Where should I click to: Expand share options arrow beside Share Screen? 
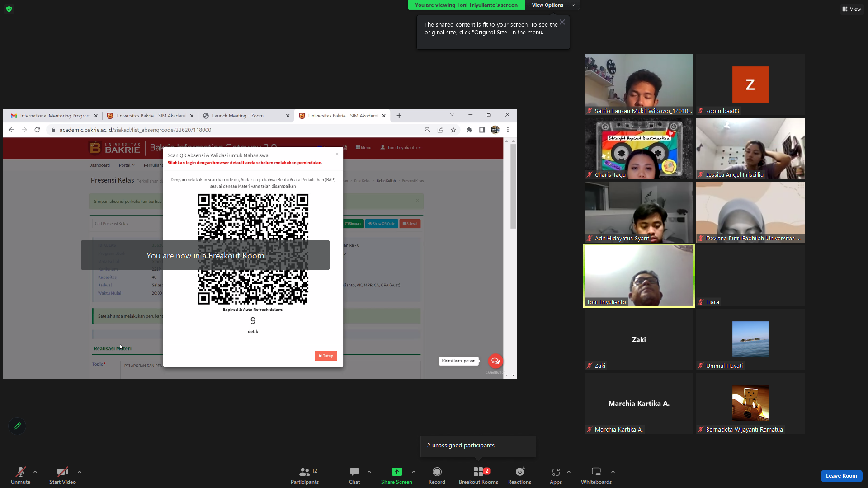[414, 472]
